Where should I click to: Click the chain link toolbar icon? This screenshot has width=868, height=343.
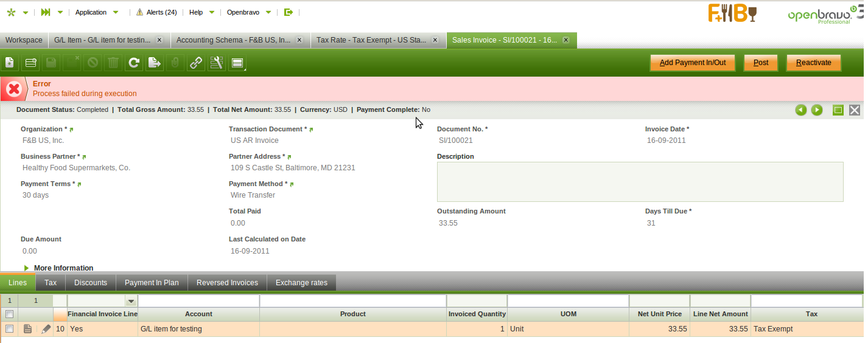click(196, 63)
